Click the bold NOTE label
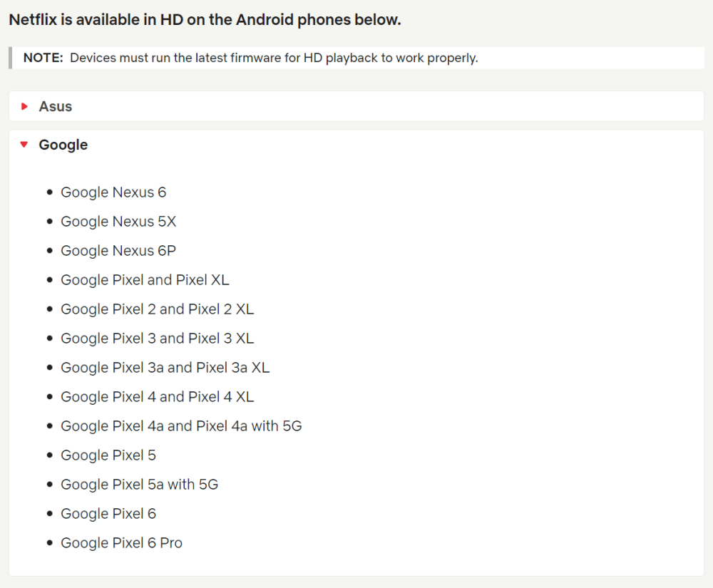This screenshot has width=713, height=588. (43, 58)
